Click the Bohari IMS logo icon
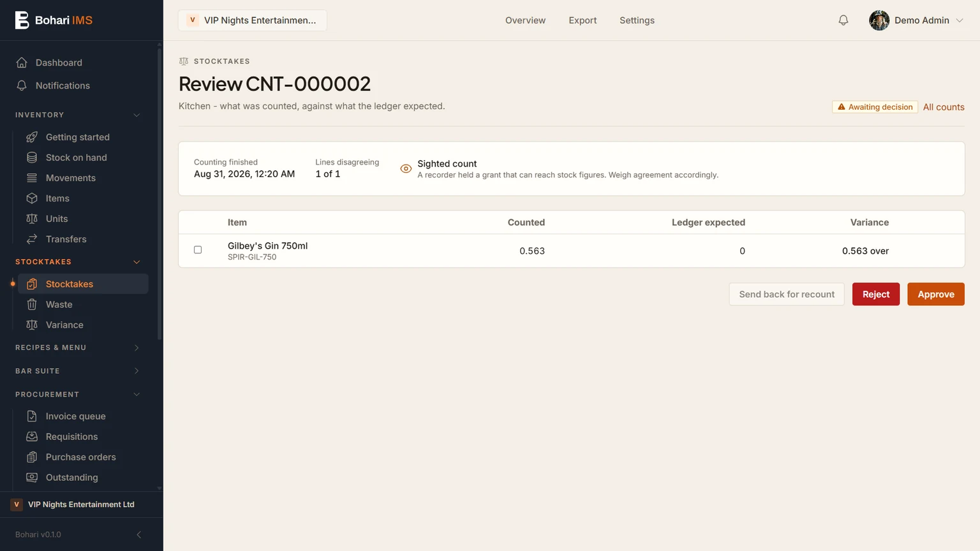The height and width of the screenshot is (551, 980). (22, 20)
